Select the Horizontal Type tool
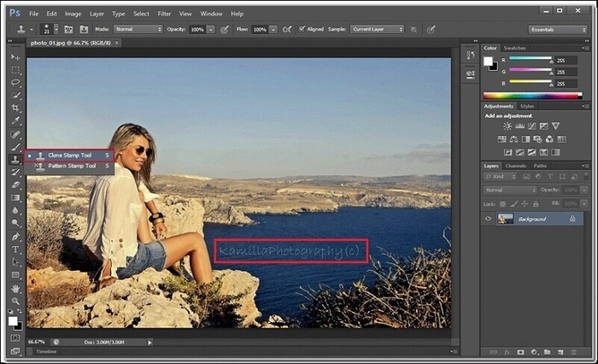This screenshot has width=598, height=364. (x=15, y=249)
